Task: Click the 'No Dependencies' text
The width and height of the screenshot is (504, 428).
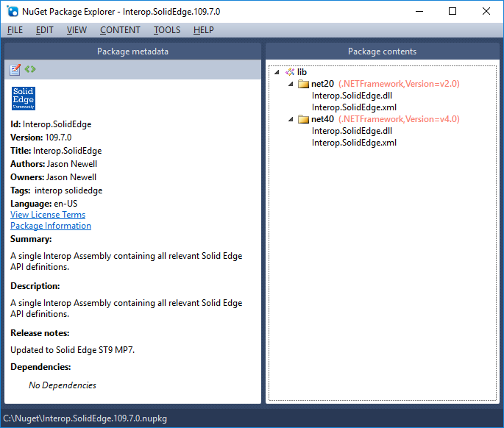Action: tap(63, 385)
